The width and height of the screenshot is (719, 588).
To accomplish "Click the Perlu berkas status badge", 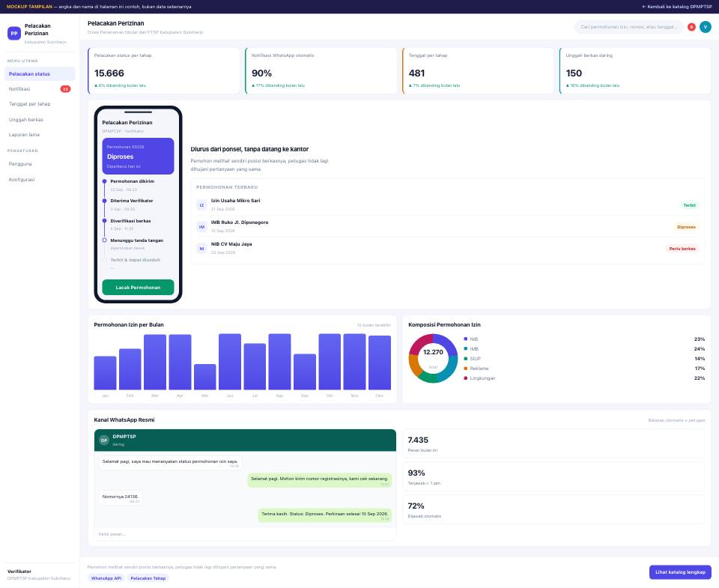I will pyautogui.click(x=682, y=249).
